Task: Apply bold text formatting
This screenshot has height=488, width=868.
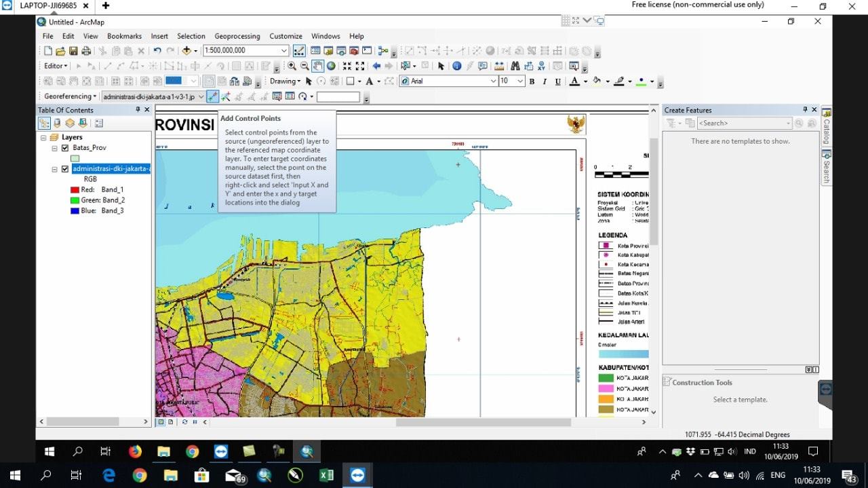Action: (532, 81)
